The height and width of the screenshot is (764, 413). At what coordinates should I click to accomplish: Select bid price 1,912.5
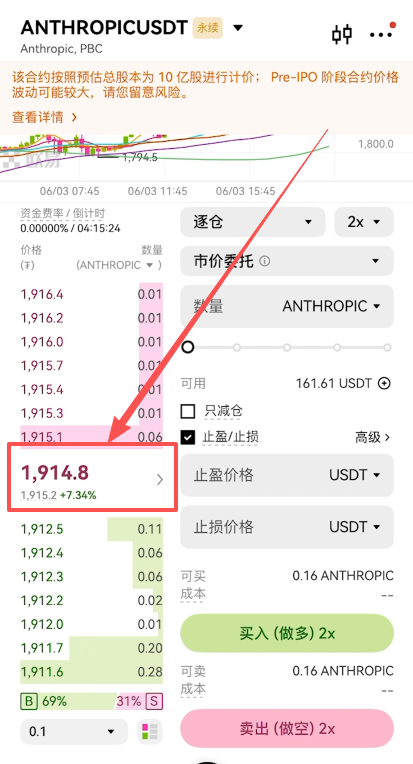(x=42, y=529)
